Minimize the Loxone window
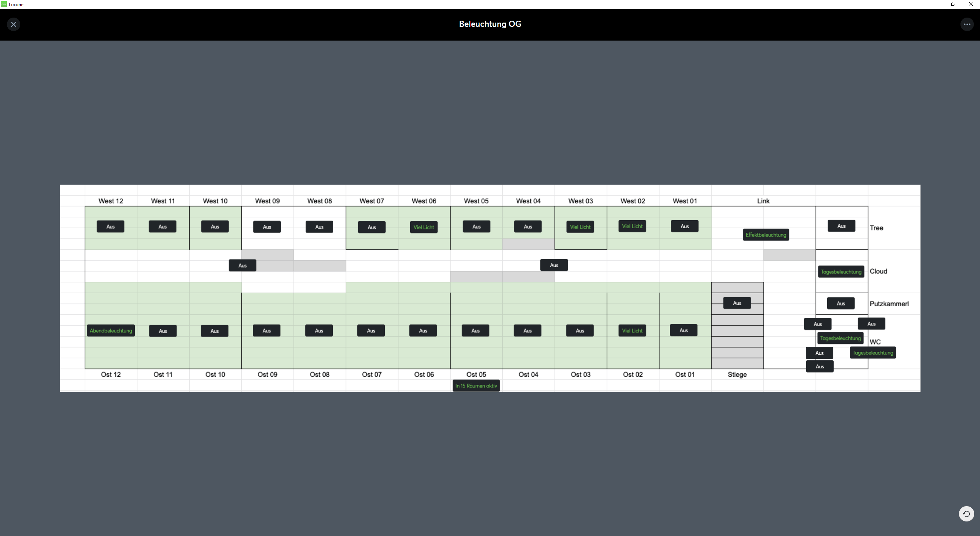 tap(936, 4)
